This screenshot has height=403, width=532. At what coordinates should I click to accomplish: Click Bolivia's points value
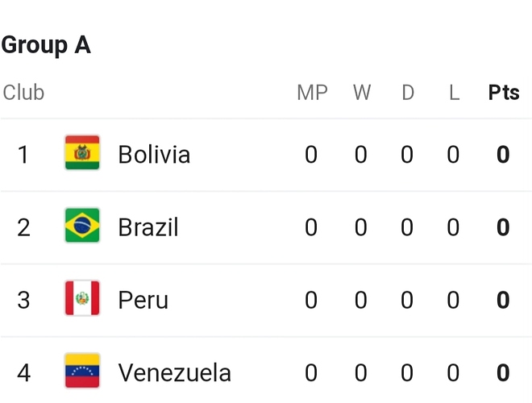[x=503, y=154]
